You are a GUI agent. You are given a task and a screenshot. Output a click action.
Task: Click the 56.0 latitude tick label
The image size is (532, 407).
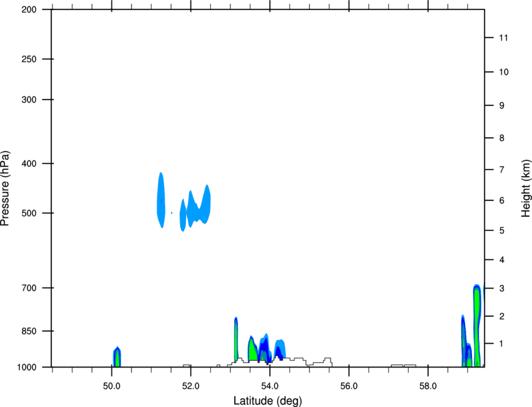pyautogui.click(x=349, y=386)
